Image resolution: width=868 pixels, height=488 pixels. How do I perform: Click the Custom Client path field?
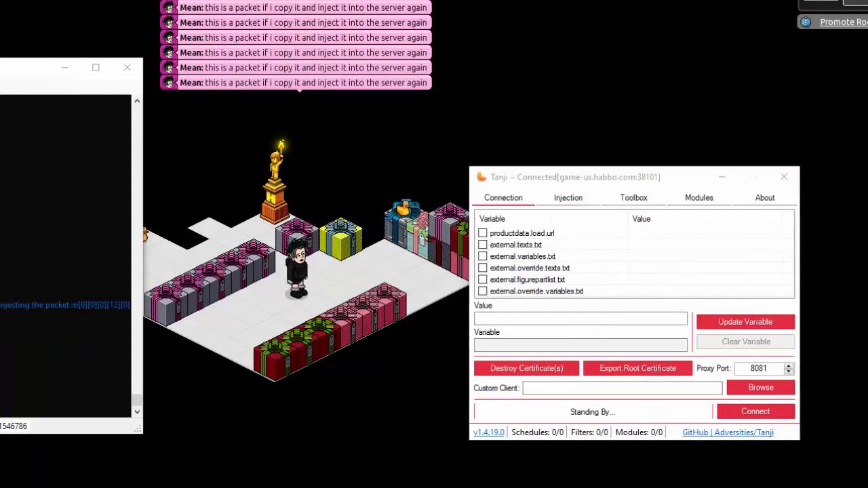622,388
